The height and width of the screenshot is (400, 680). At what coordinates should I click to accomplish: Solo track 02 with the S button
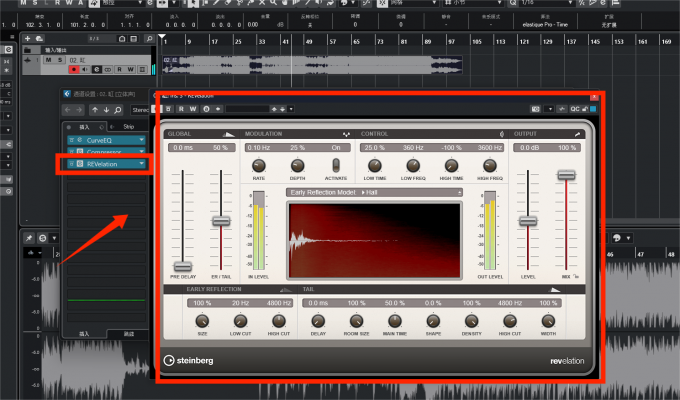[60, 60]
